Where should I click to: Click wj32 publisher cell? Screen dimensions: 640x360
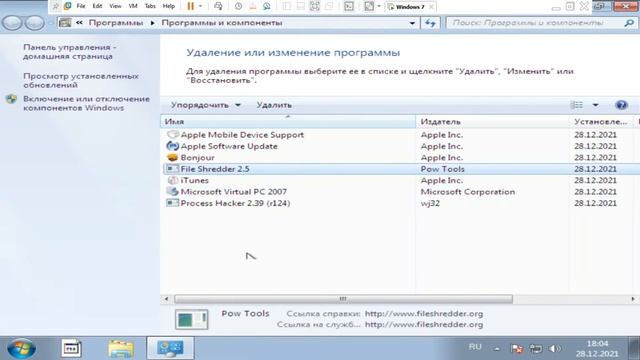coord(430,203)
